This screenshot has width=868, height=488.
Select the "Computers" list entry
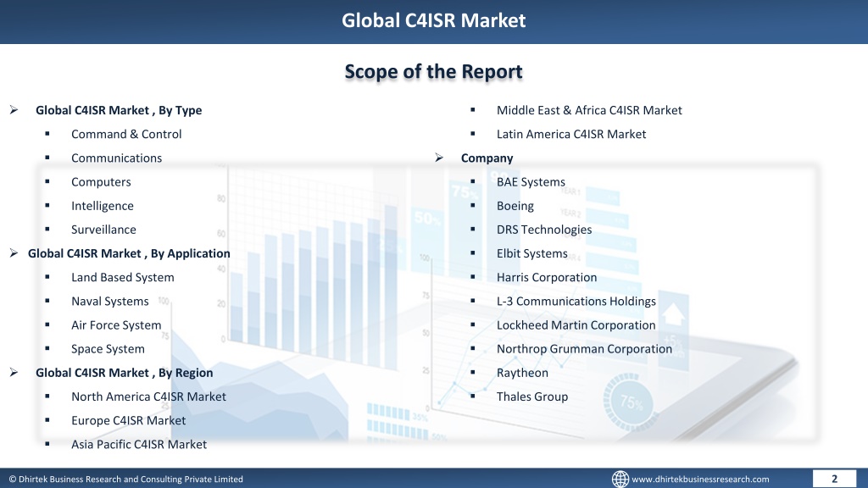101,182
